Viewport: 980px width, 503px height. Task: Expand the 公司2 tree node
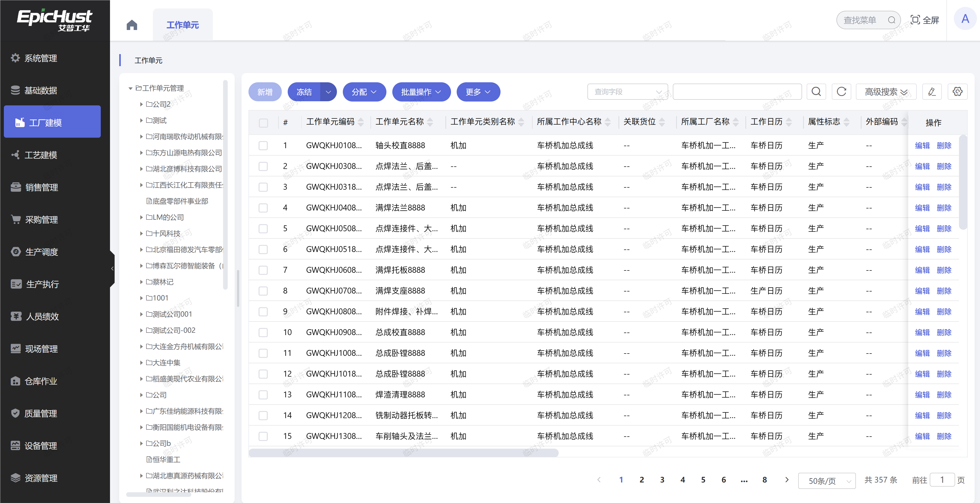142,104
